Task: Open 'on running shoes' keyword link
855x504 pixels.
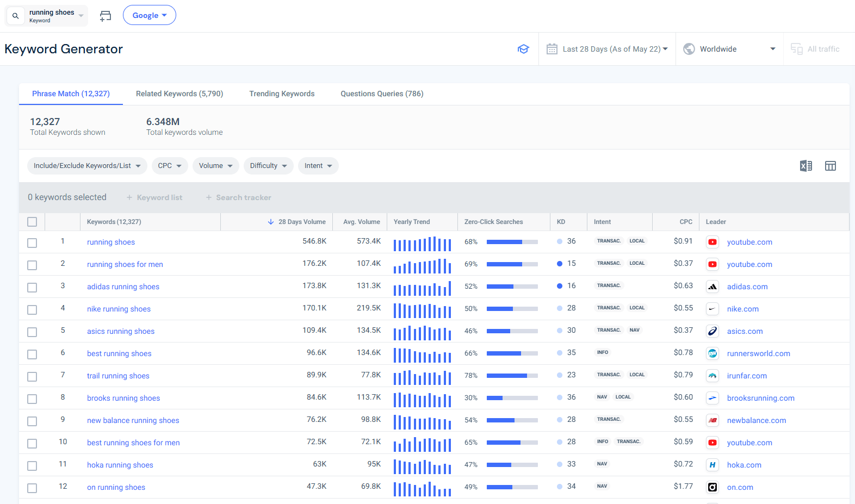Action: [x=116, y=487]
